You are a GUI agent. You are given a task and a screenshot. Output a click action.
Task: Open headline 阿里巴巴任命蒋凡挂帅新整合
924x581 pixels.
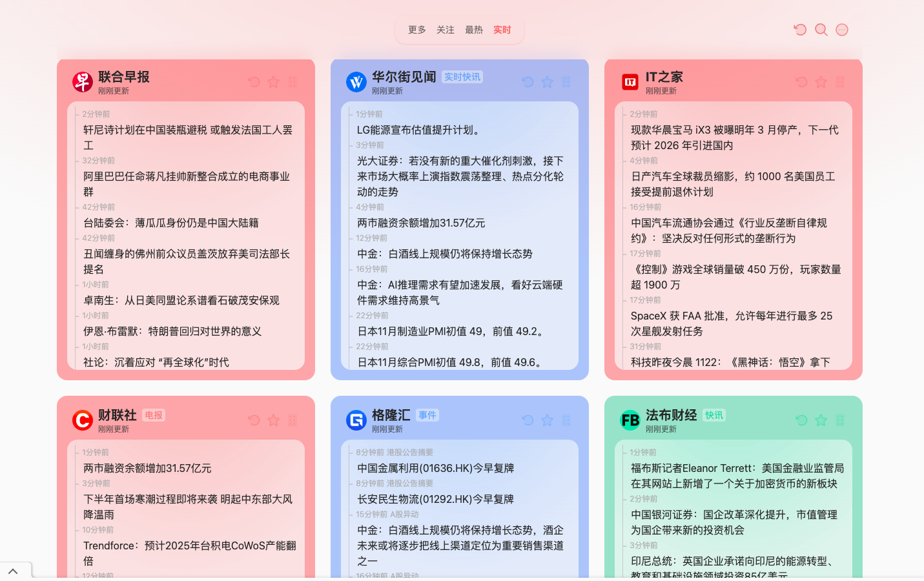[187, 184]
